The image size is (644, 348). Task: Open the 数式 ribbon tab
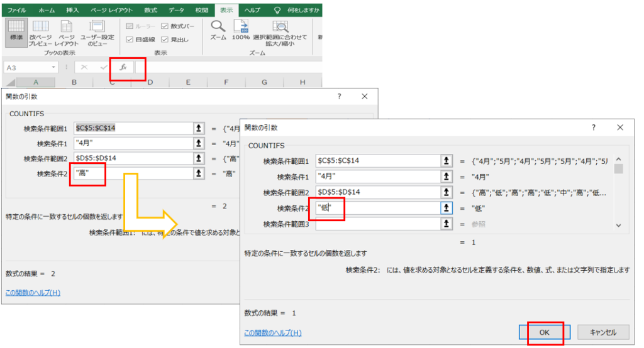coord(150,11)
